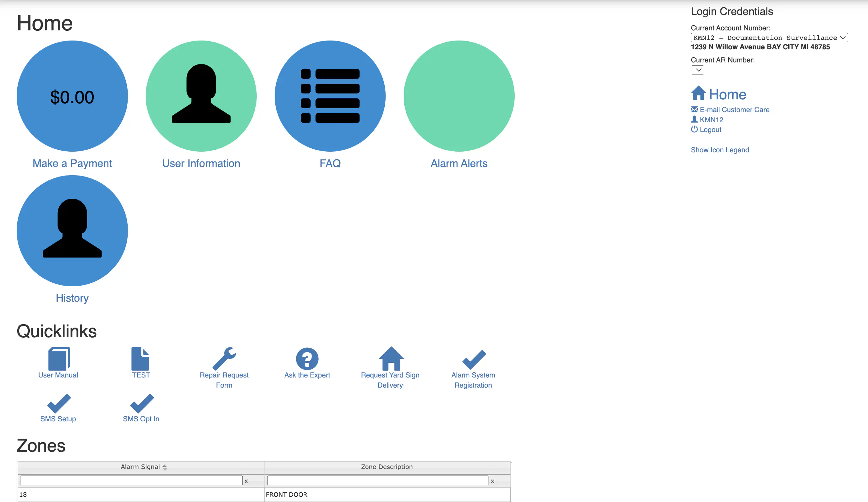This screenshot has width=868, height=502.
Task: Click the SMS Setup checkmark icon
Action: pos(59,403)
